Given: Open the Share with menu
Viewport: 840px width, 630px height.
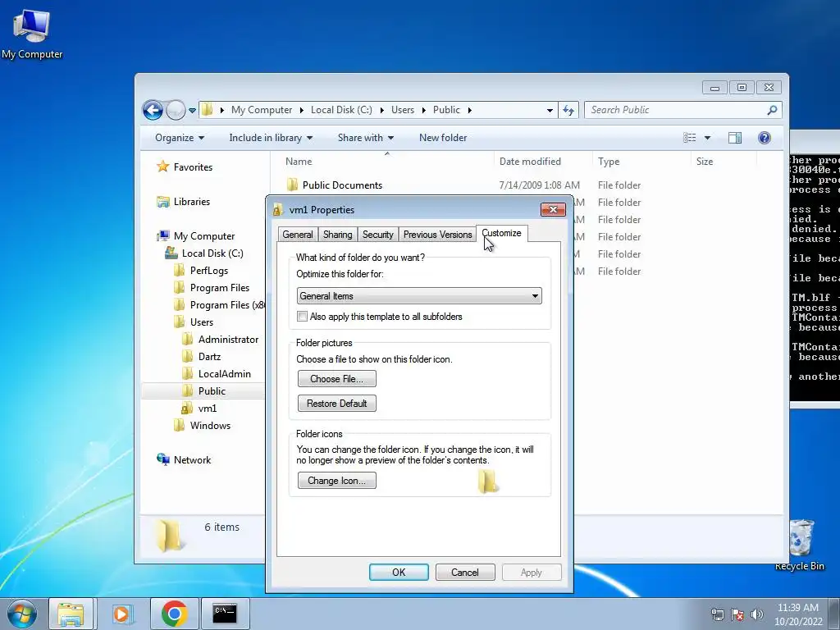Looking at the screenshot, I should 366,138.
